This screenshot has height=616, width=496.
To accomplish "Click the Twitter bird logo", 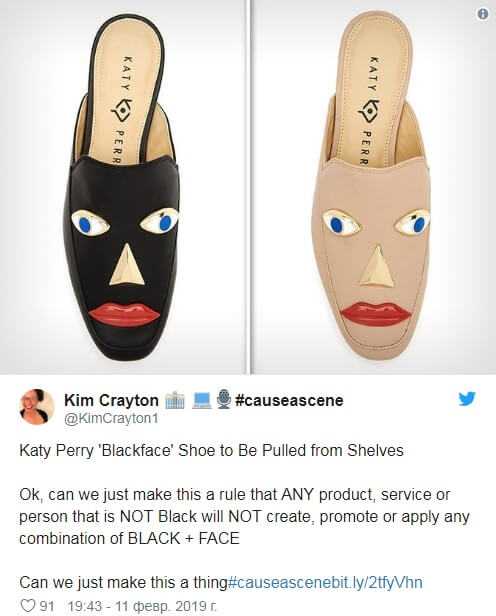I will [x=467, y=399].
